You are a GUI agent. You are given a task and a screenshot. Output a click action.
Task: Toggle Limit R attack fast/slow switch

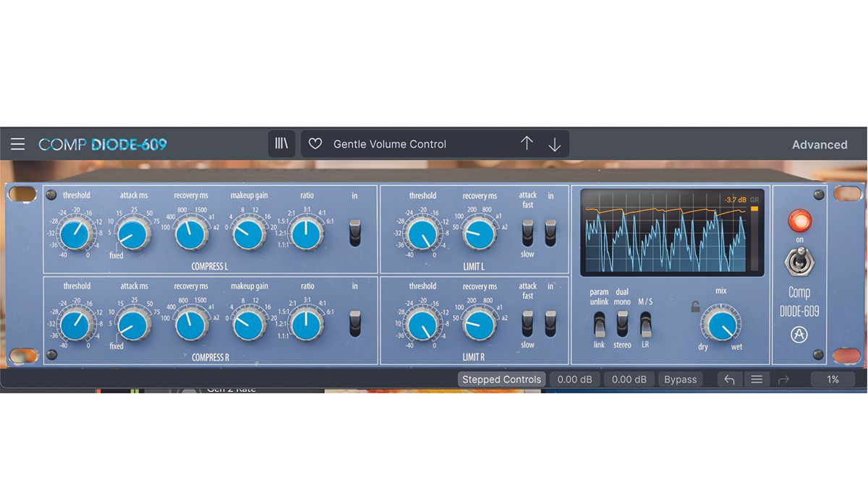pos(528,323)
